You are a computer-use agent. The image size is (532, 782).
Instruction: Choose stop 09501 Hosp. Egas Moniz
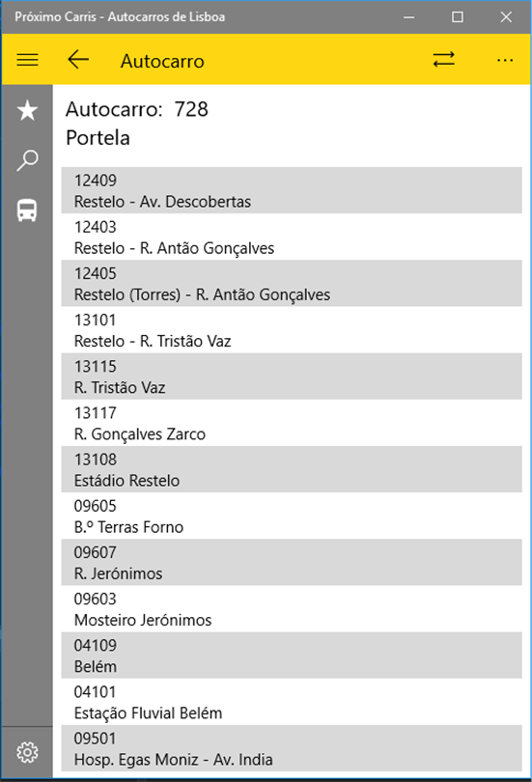pos(292,748)
